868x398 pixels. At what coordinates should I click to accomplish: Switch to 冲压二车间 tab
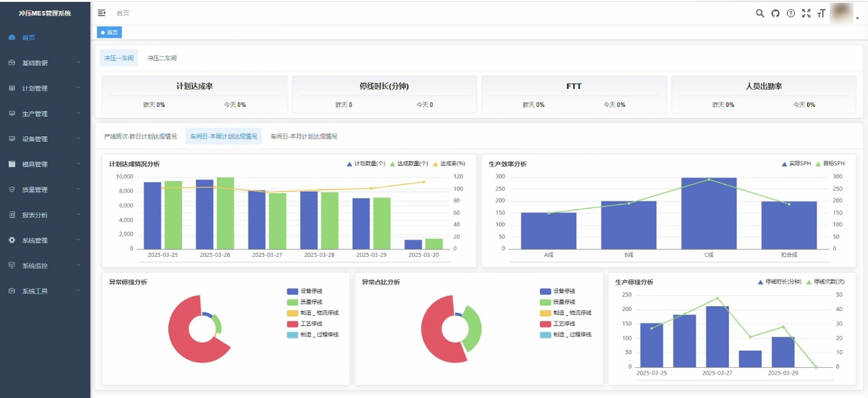click(162, 58)
